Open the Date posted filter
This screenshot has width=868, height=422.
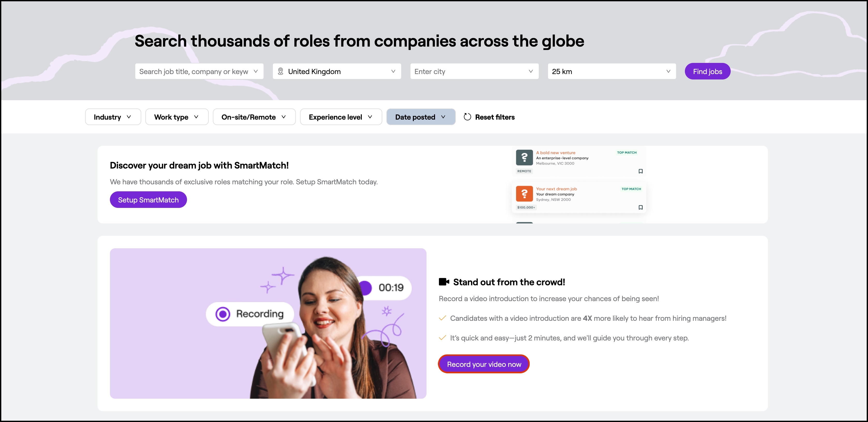click(x=421, y=117)
